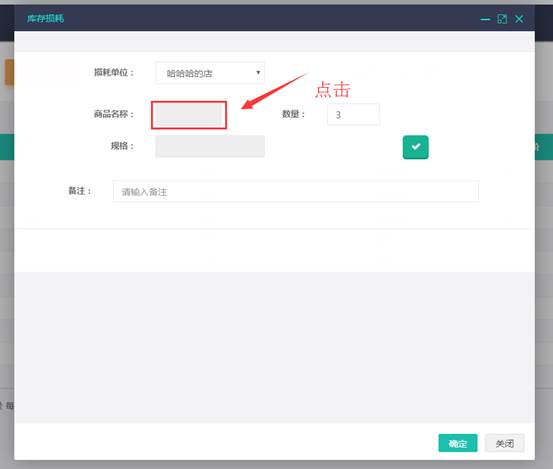Confirm with the 确定 button
The image size is (553, 469).
[458, 443]
